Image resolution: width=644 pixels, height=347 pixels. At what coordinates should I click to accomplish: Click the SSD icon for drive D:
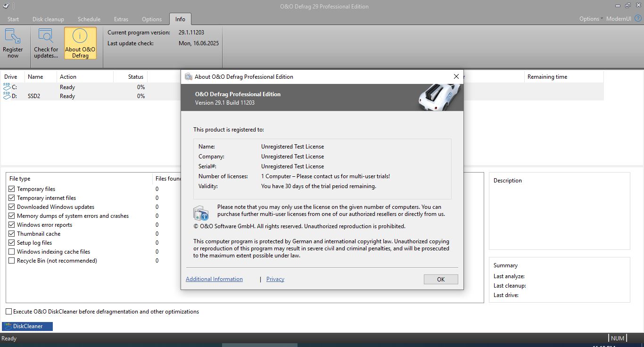tap(7, 96)
